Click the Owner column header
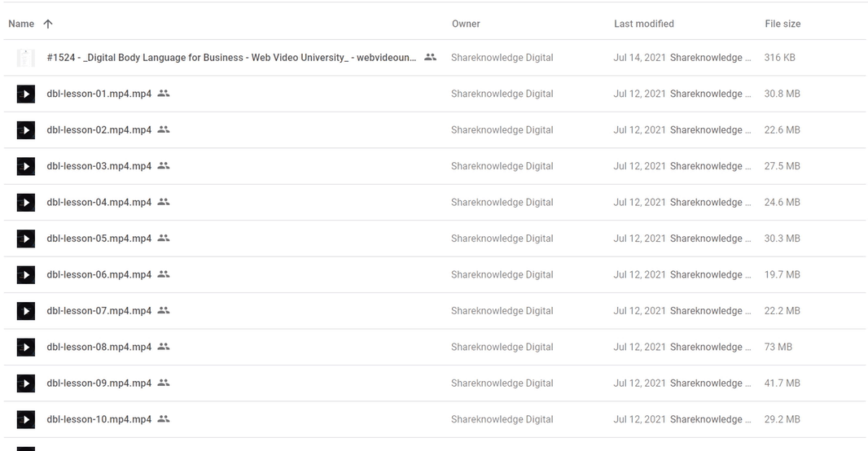 [466, 24]
